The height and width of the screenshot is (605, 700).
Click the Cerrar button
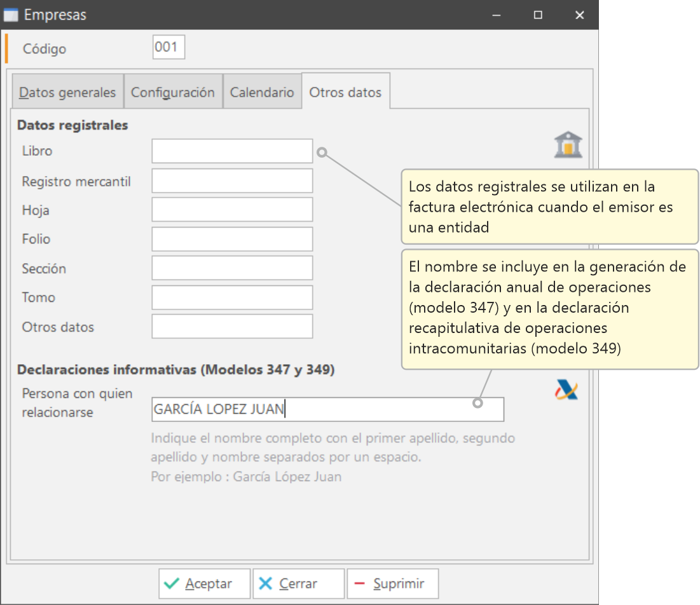point(298,583)
